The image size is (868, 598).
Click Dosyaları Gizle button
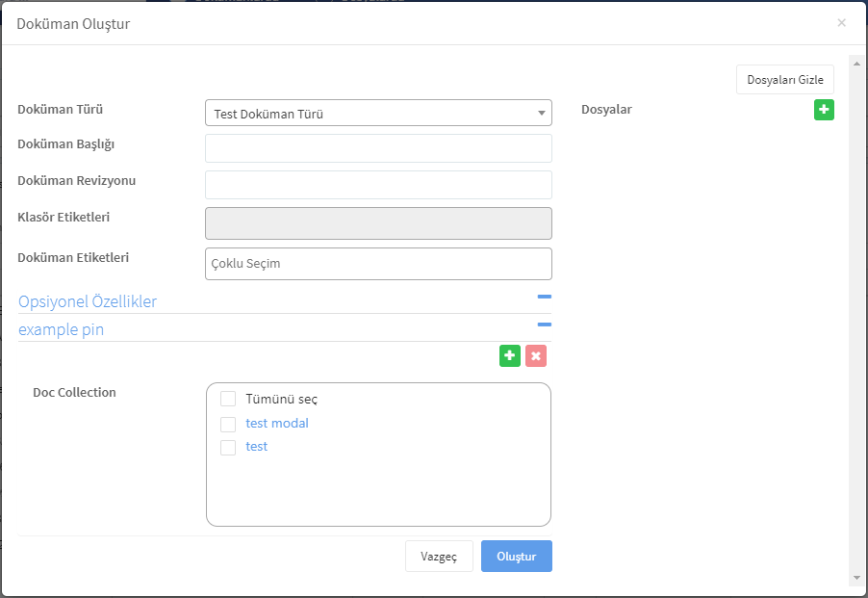pos(785,80)
